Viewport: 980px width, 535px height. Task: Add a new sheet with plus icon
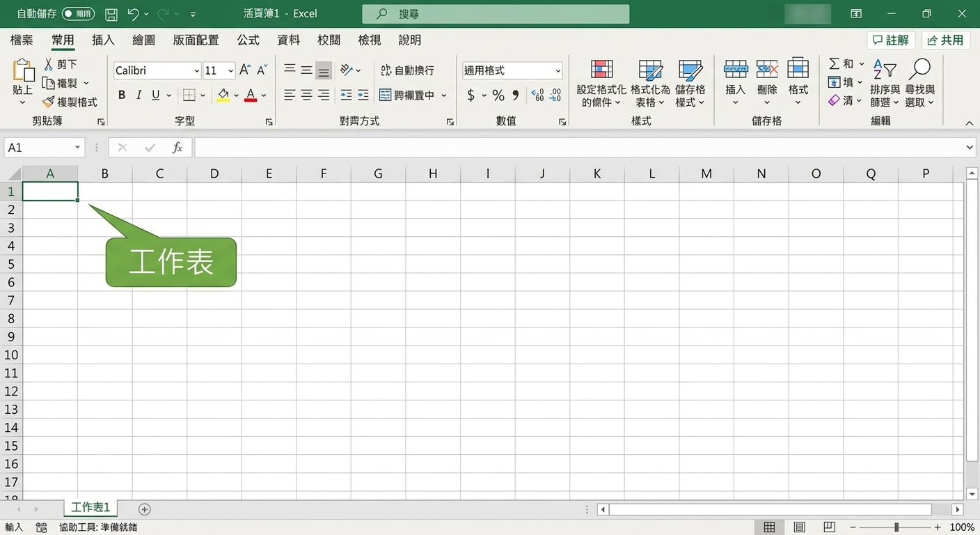[x=145, y=509]
